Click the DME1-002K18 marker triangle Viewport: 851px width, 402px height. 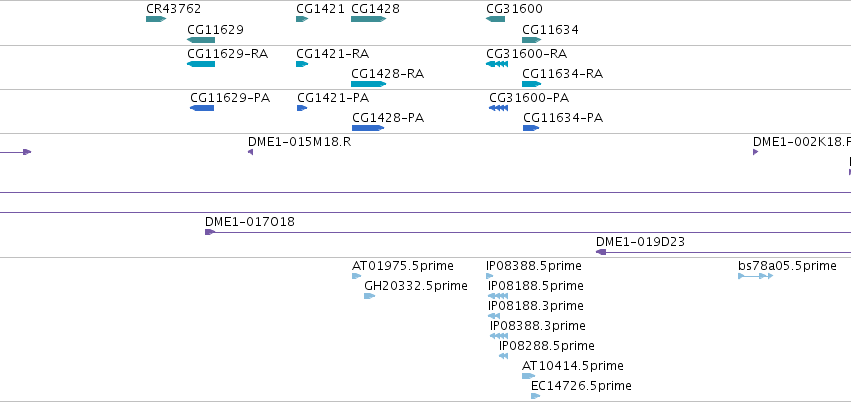point(755,152)
